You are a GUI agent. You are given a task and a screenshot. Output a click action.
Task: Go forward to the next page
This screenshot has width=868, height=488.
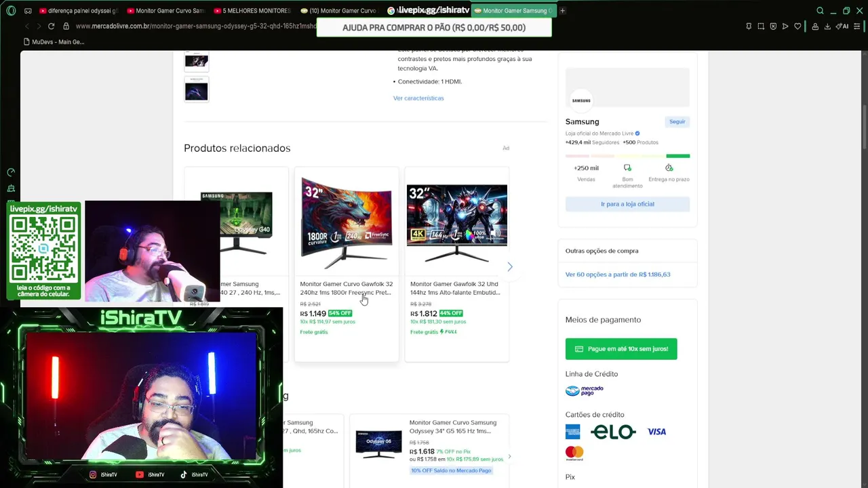pyautogui.click(x=38, y=26)
